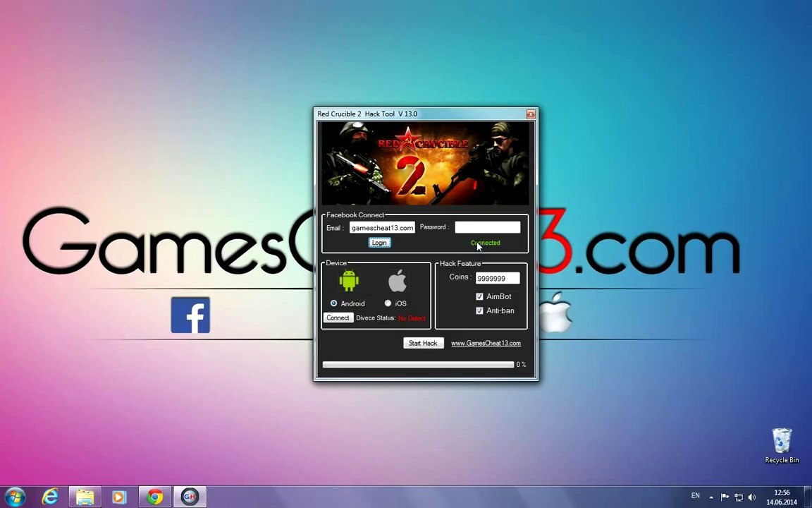Viewport: 812px width, 508px height.
Task: Click the red No Detect status text
Action: point(412,318)
